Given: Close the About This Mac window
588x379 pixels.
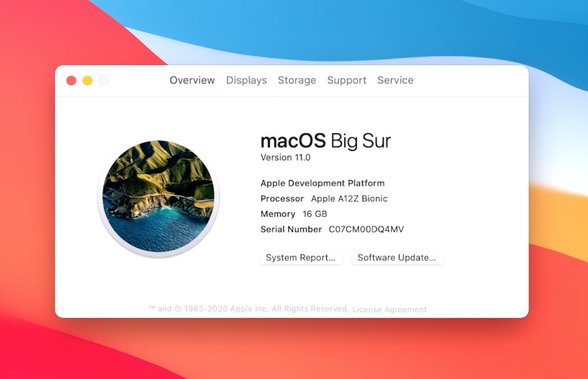Looking at the screenshot, I should 72,81.
